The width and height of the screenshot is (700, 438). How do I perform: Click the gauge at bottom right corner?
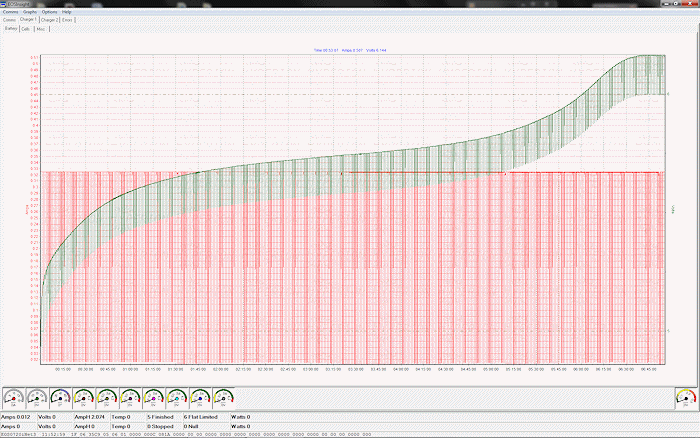pos(684,397)
